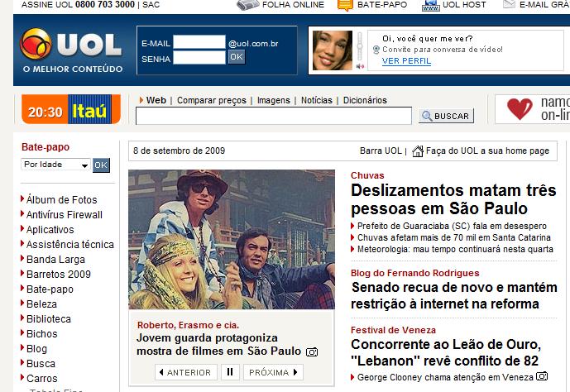
Task: Select Imagens search tab
Action: pos(274,100)
